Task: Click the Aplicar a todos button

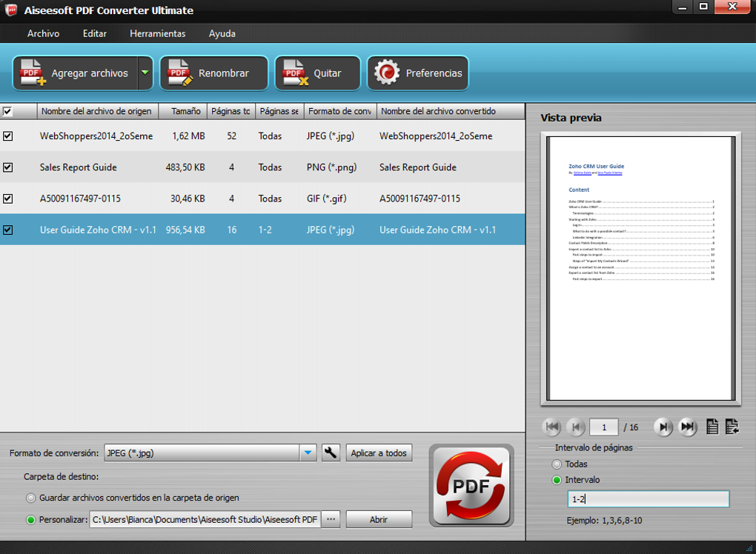Action: point(379,453)
